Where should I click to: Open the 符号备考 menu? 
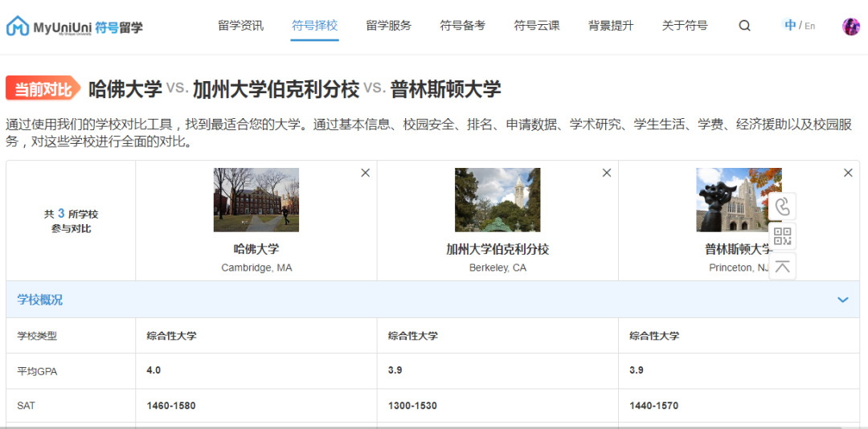pyautogui.click(x=463, y=26)
